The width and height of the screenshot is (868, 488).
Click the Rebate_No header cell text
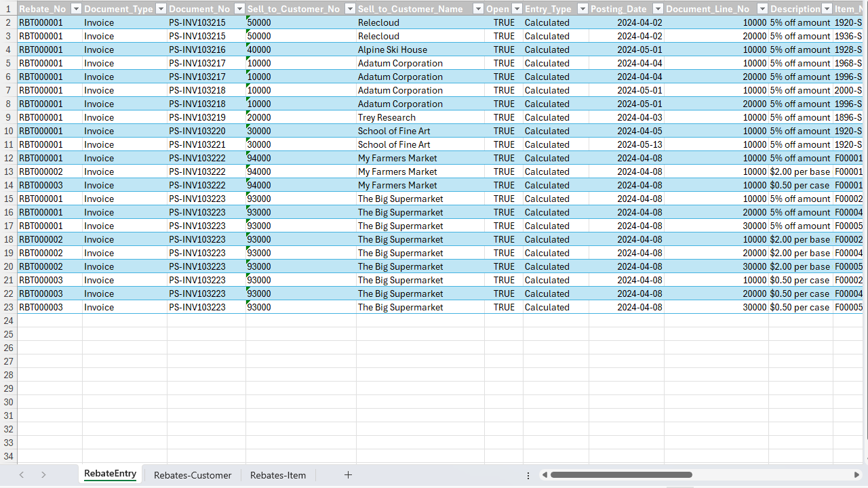coord(42,9)
